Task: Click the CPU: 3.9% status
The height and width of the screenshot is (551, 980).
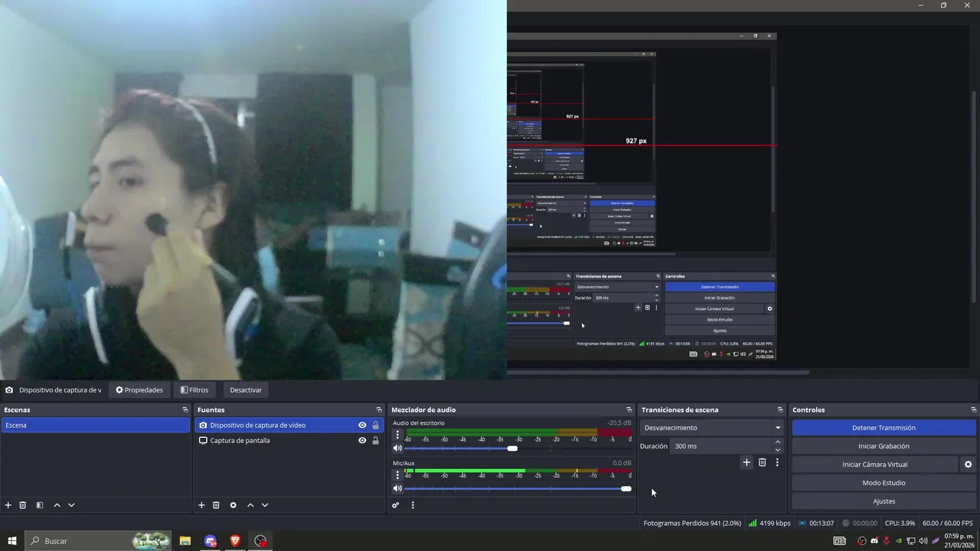Action: click(900, 523)
